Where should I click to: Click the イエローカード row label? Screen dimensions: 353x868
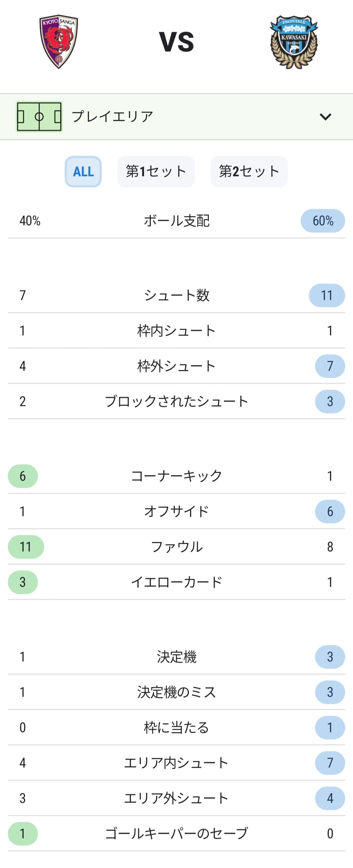(177, 582)
